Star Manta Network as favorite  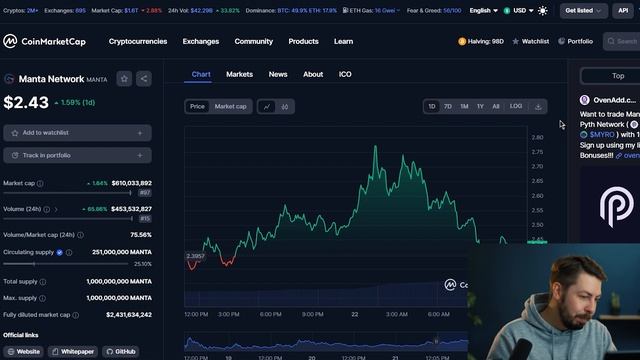point(124,79)
